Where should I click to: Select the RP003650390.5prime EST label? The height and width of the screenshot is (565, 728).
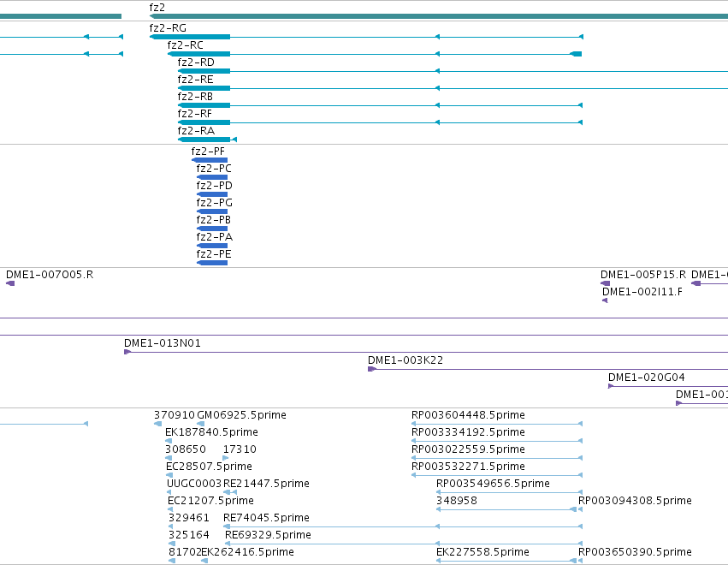click(635, 552)
